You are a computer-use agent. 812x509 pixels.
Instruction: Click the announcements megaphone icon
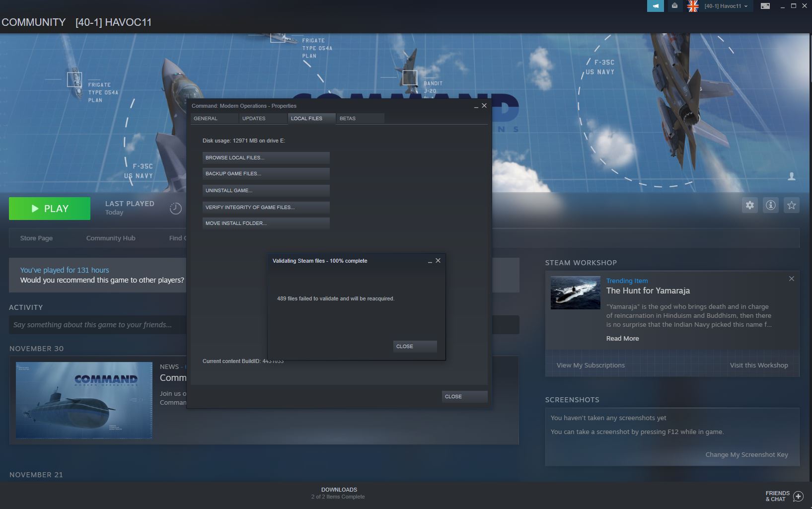pos(655,6)
